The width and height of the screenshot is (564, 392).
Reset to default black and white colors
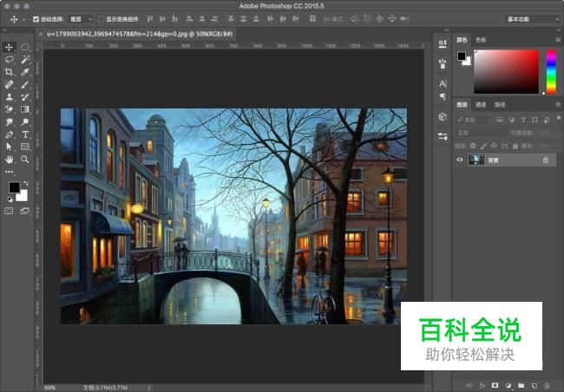pyautogui.click(x=10, y=199)
